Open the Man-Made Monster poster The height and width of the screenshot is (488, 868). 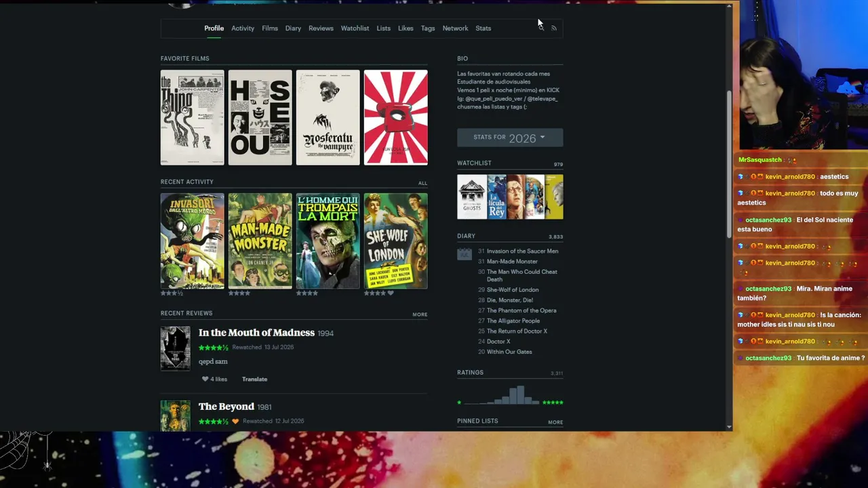point(260,241)
